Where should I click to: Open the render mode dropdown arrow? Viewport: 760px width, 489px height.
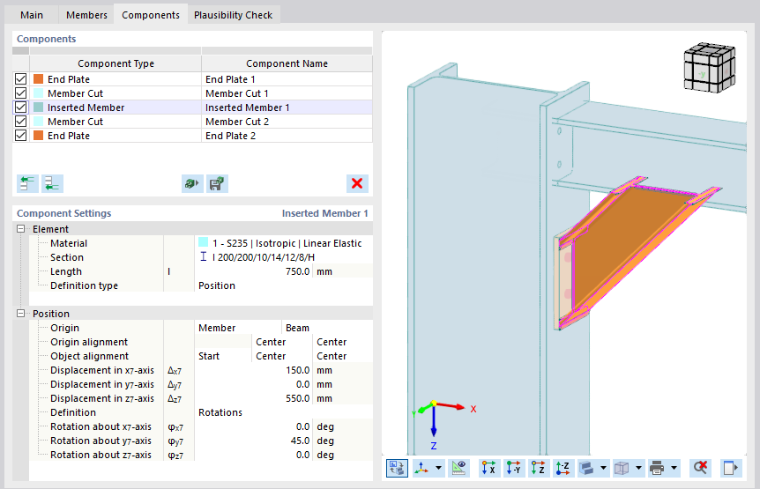click(x=603, y=468)
